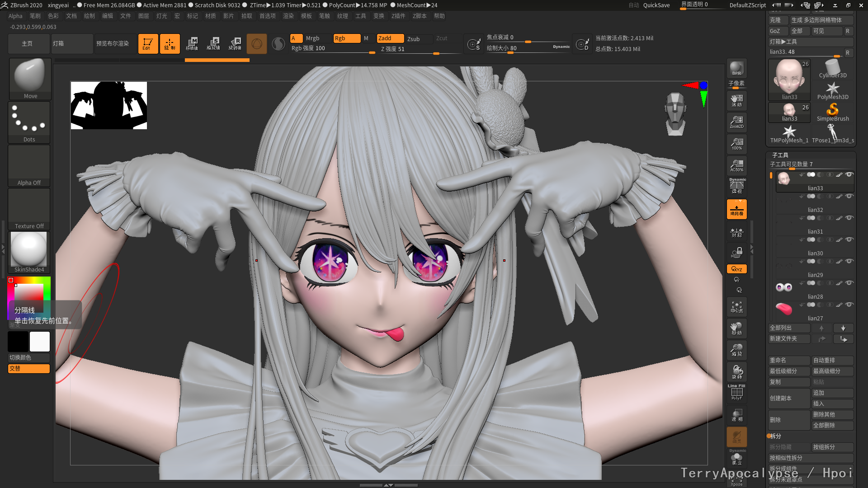Click the 全部列出 (List All) button

(x=789, y=328)
